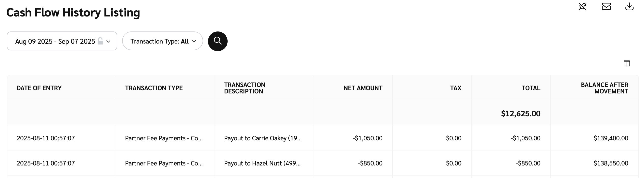Sort by Balance After Movement header

pos(604,88)
